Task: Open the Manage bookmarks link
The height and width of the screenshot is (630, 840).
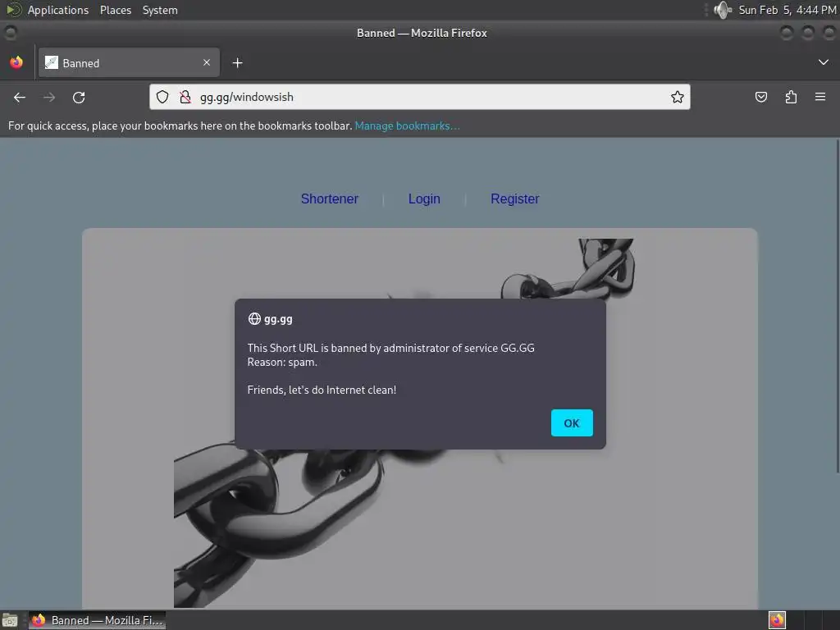Action: [x=407, y=126]
